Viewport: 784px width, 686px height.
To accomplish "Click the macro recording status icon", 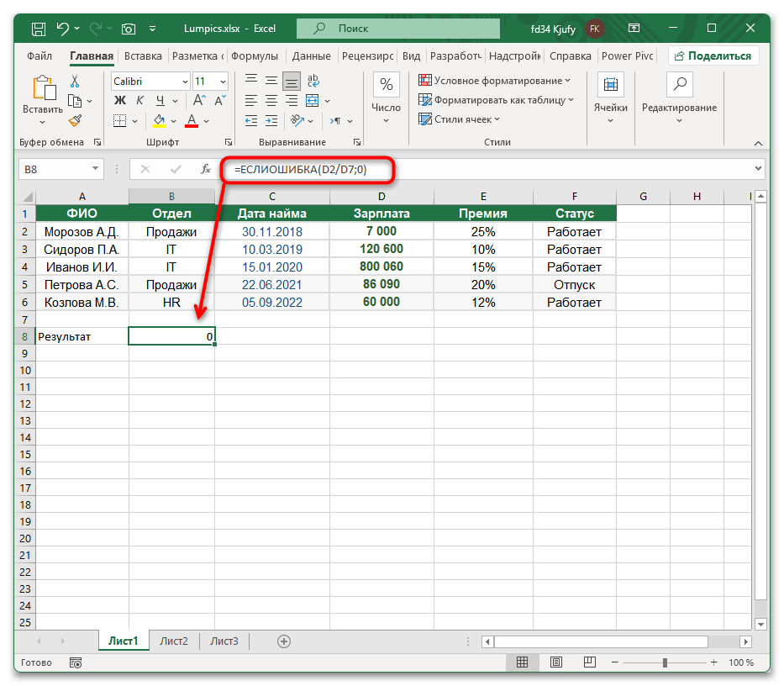I will tap(76, 663).
